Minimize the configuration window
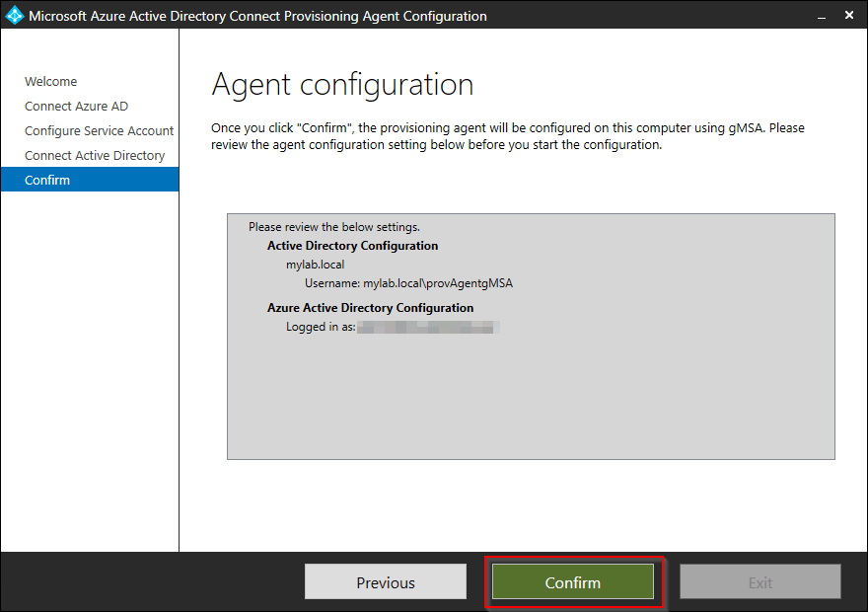 click(822, 16)
